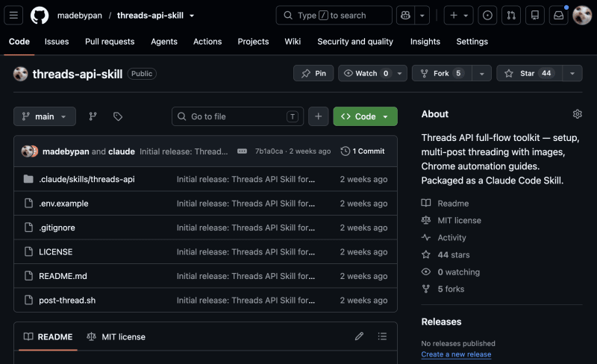Open commit hash 7b1a0ca
The height and width of the screenshot is (364, 597).
[x=269, y=151]
